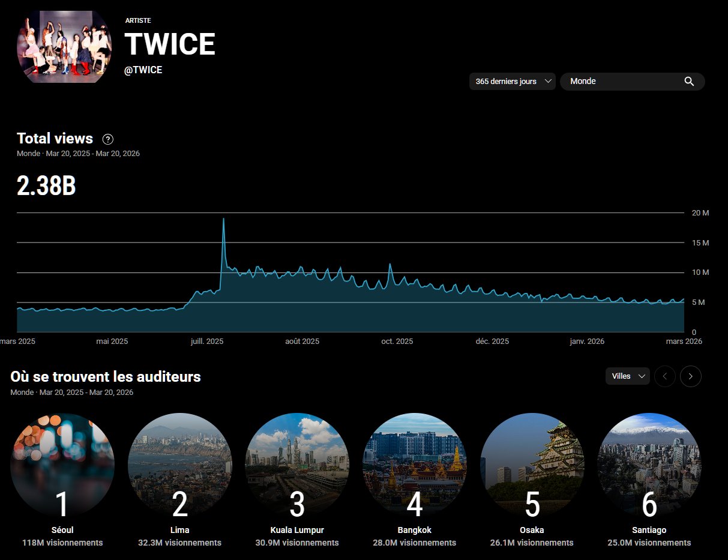Click the 26.1M visionnements label
The width and height of the screenshot is (728, 560).
(532, 543)
